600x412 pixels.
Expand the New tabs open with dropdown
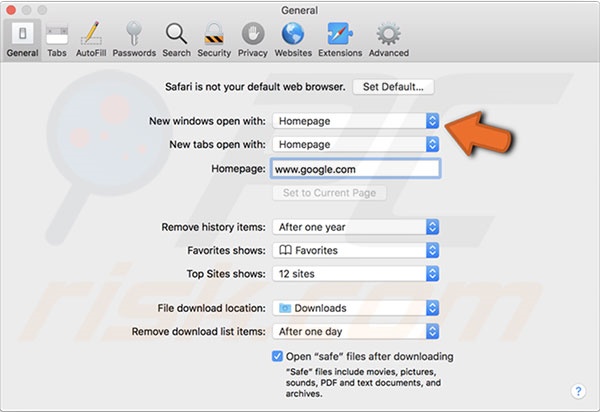coord(355,145)
